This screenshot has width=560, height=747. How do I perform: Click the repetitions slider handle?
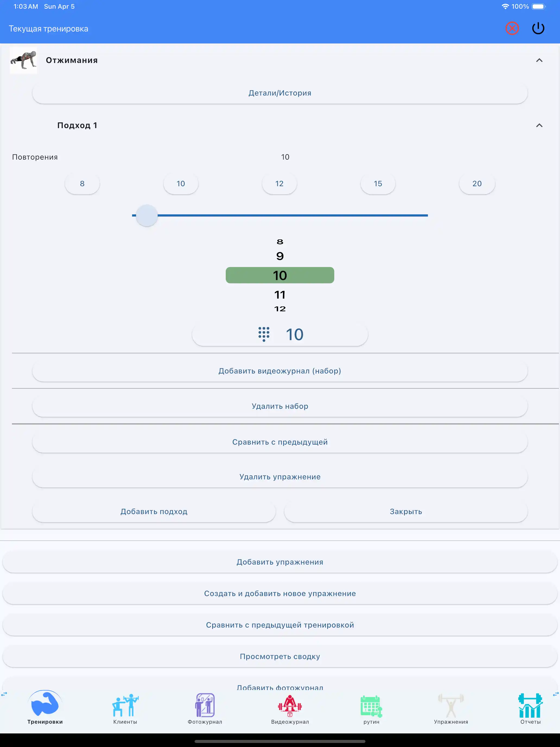pos(147,216)
